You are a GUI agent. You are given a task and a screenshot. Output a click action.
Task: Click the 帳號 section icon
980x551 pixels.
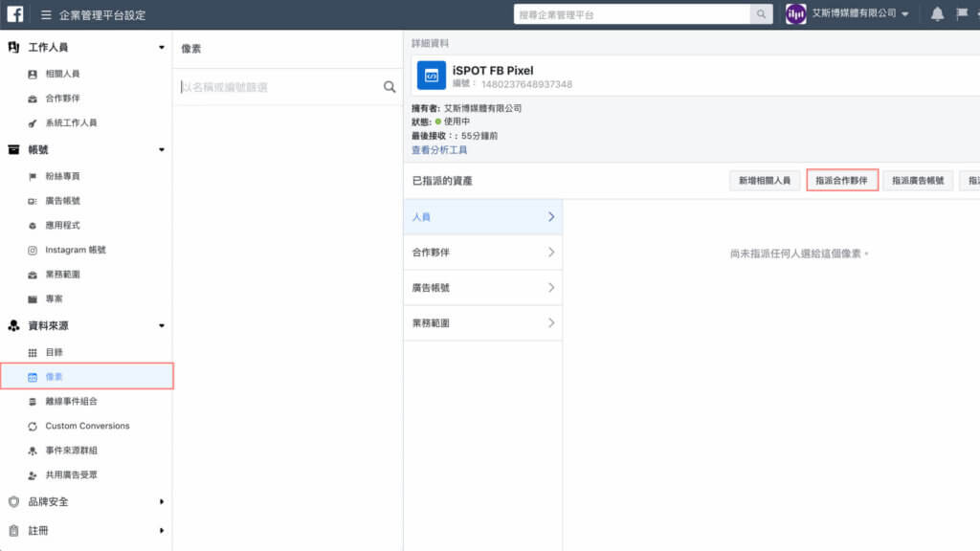click(13, 149)
